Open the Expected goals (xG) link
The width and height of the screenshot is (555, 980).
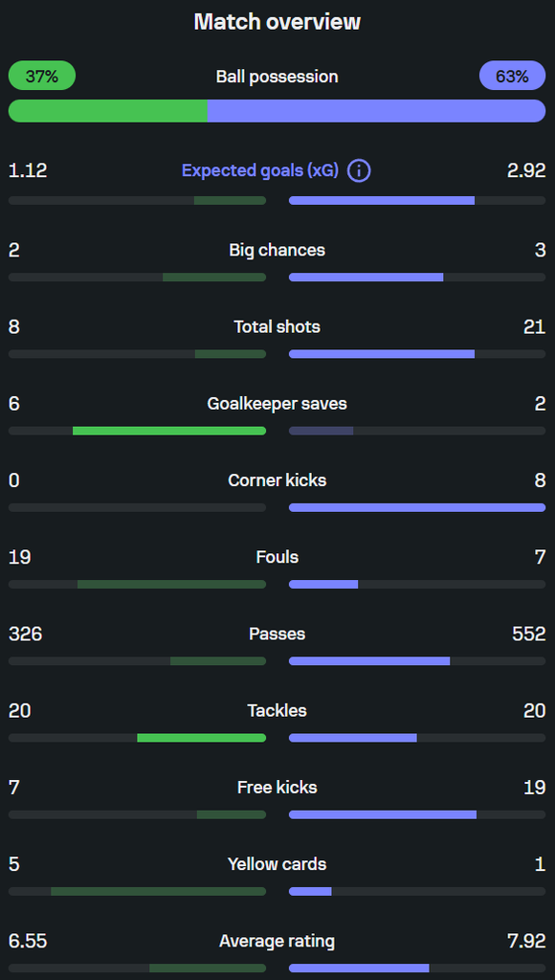click(x=260, y=170)
